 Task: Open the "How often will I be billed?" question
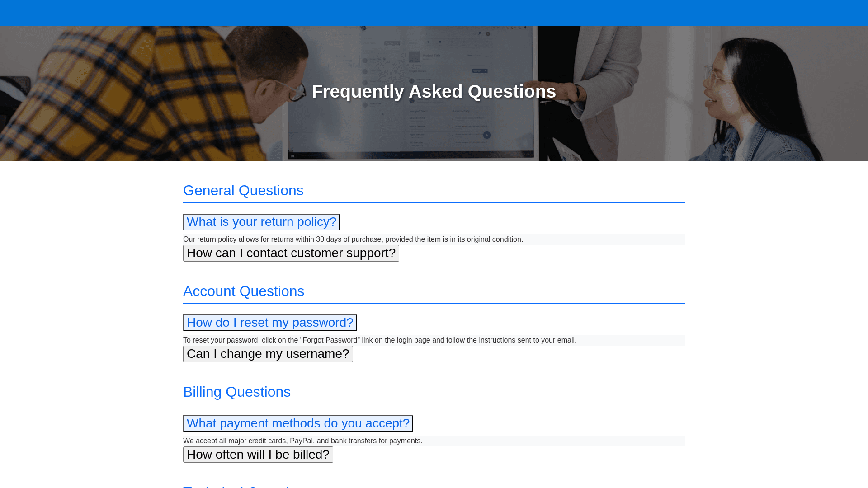258,455
